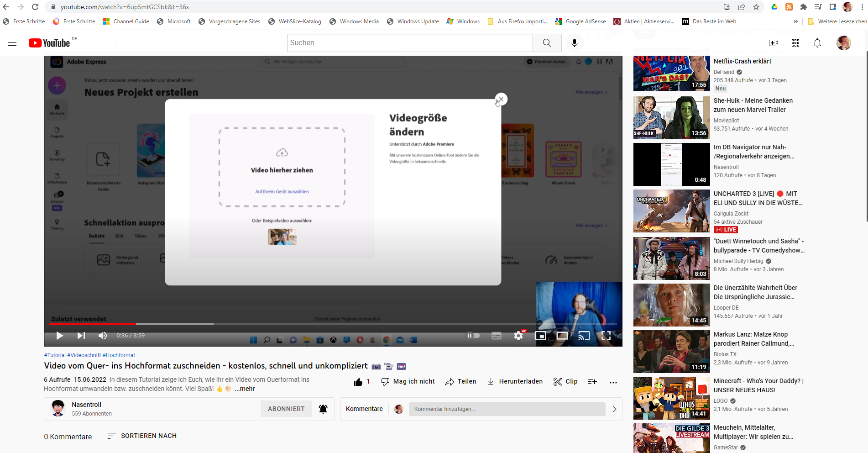The height and width of the screenshot is (453, 868).
Task: Enter fullscreen mode
Action: 606,336
